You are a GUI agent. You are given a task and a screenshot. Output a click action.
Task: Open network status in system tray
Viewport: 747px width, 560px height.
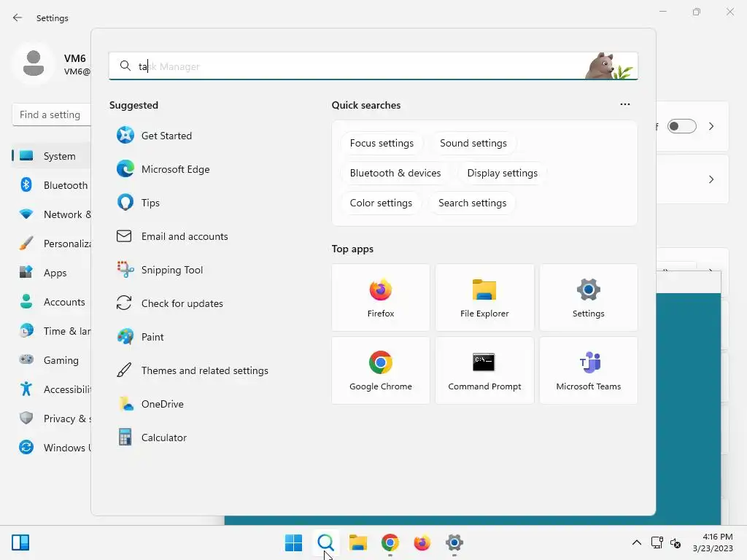point(657,542)
